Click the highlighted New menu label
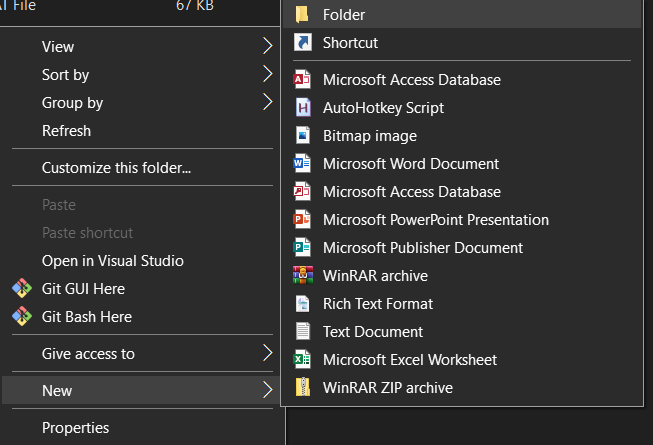This screenshot has height=445, width=653. click(57, 390)
